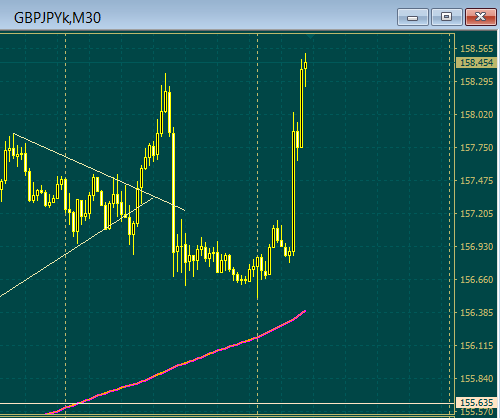Select the right end of the descending trendline

tap(185, 211)
